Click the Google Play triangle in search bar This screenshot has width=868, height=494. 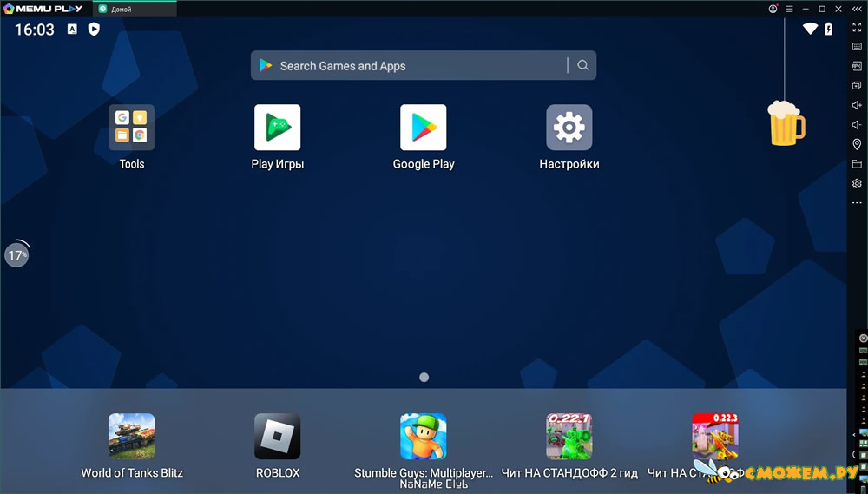[266, 65]
